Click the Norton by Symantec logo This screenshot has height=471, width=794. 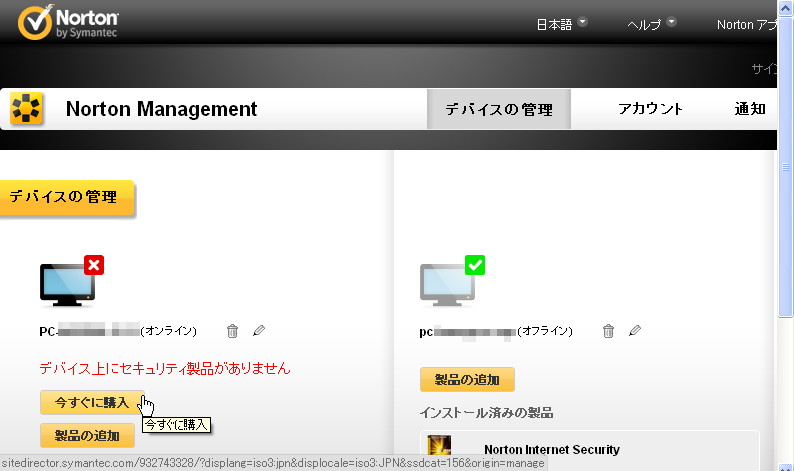[x=68, y=22]
